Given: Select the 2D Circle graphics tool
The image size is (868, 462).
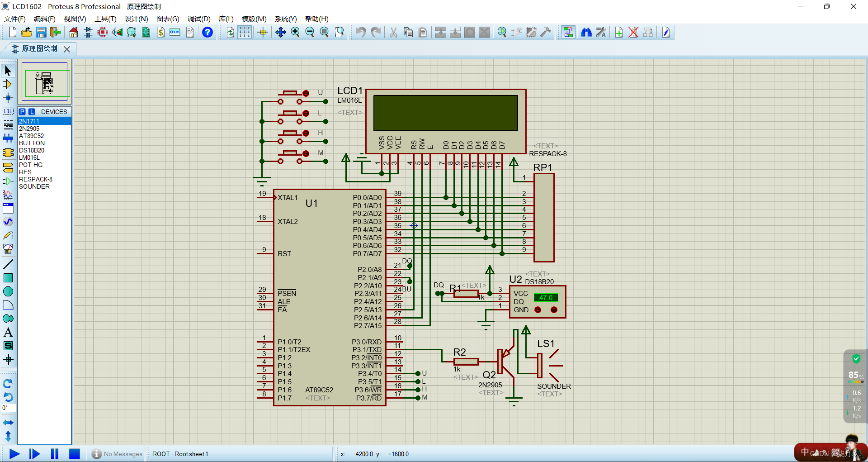Looking at the screenshot, I should pos(8,291).
